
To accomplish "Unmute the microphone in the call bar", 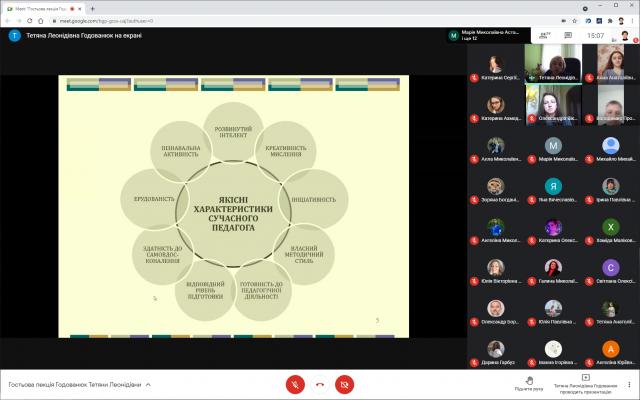I will [x=295, y=383].
